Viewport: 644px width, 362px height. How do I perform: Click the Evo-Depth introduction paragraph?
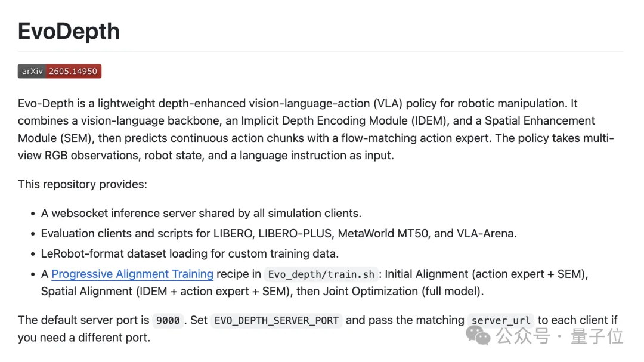tap(316, 129)
